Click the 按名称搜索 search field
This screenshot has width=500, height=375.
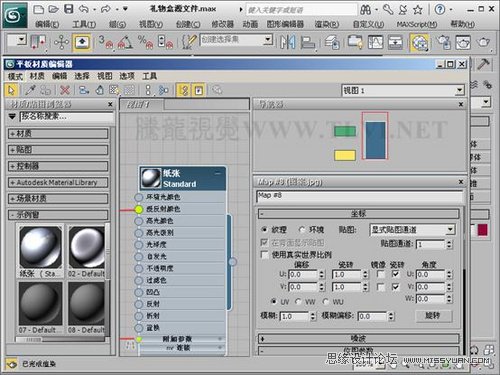point(67,116)
